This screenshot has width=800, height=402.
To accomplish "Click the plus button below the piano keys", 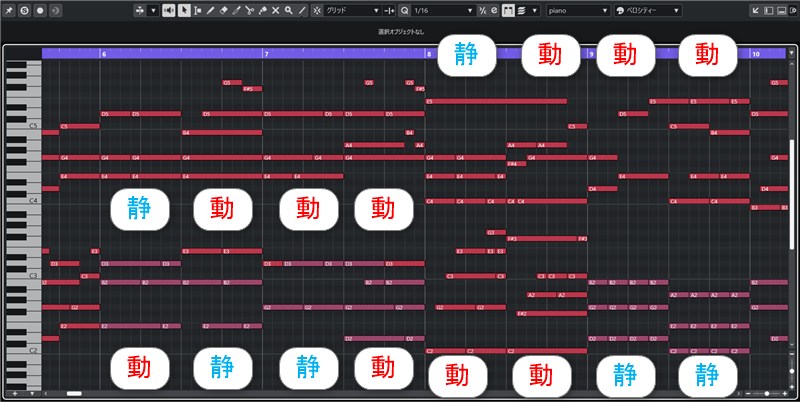I will click(x=15, y=393).
